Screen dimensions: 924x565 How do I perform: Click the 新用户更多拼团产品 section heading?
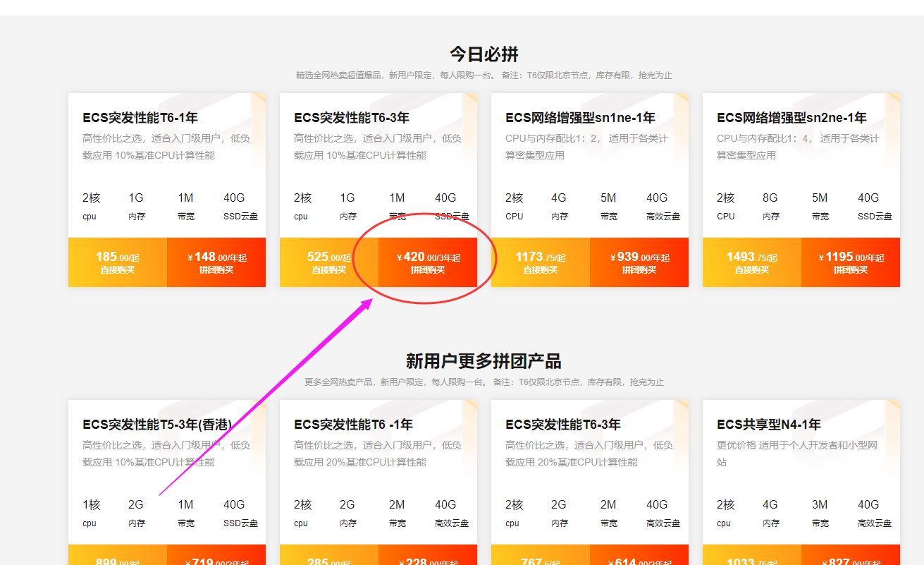[483, 361]
